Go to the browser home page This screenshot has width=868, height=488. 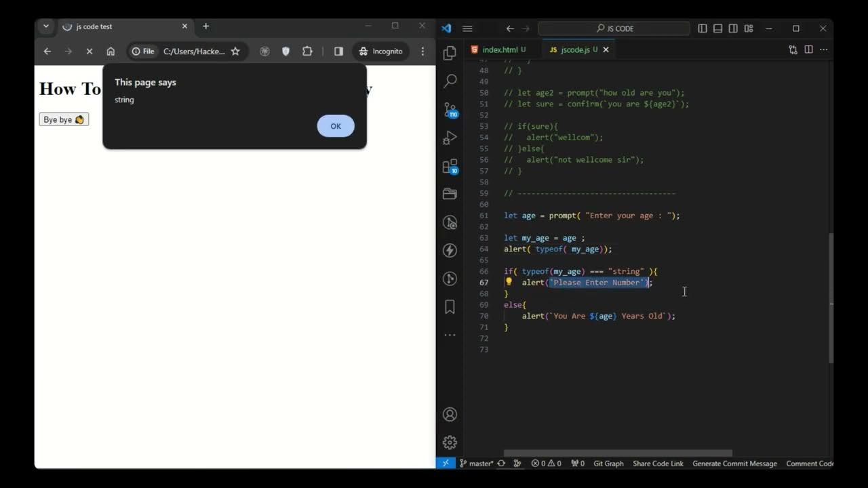[x=111, y=52]
